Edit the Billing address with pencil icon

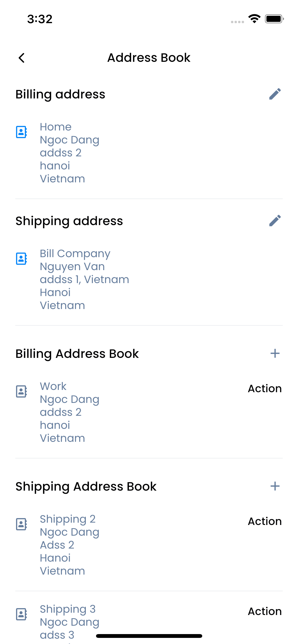275,94
